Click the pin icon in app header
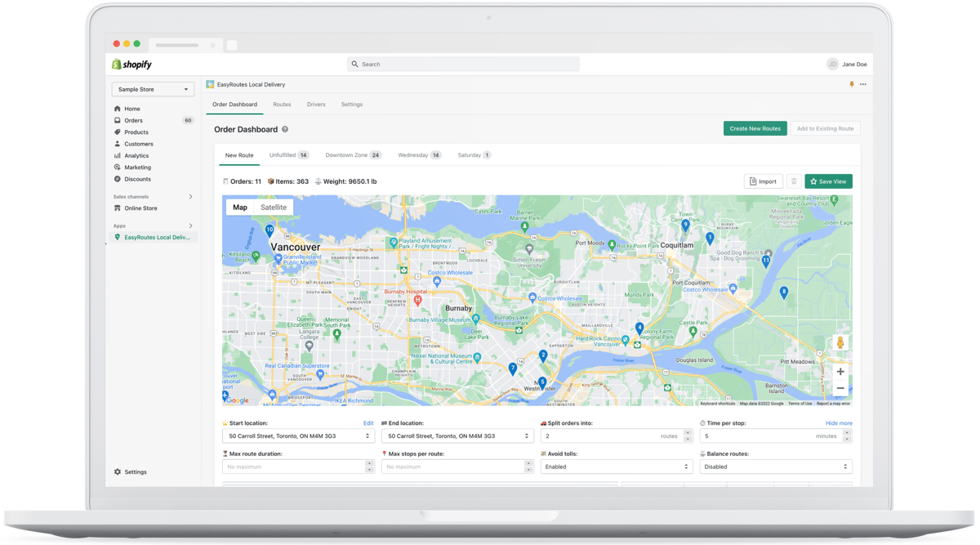Screen dimensions: 980x545 [851, 84]
